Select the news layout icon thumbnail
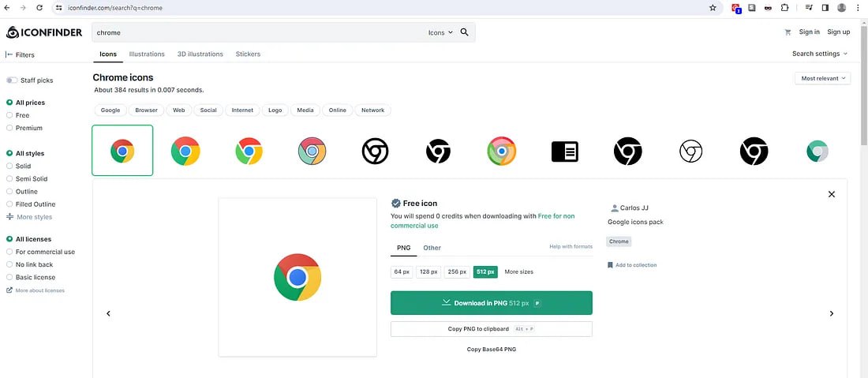 tap(565, 151)
